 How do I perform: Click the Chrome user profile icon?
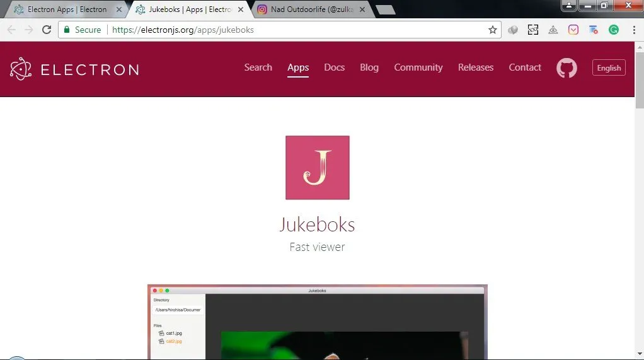(569, 5)
